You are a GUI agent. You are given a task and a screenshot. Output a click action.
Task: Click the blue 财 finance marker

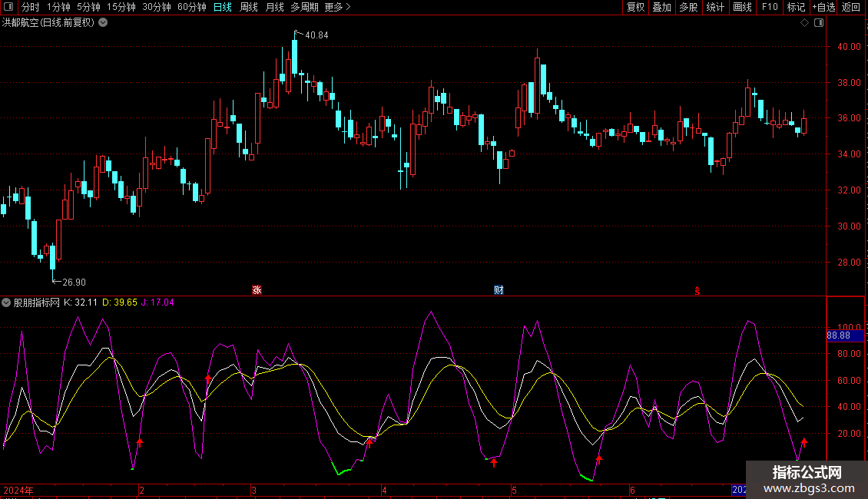pyautogui.click(x=499, y=290)
